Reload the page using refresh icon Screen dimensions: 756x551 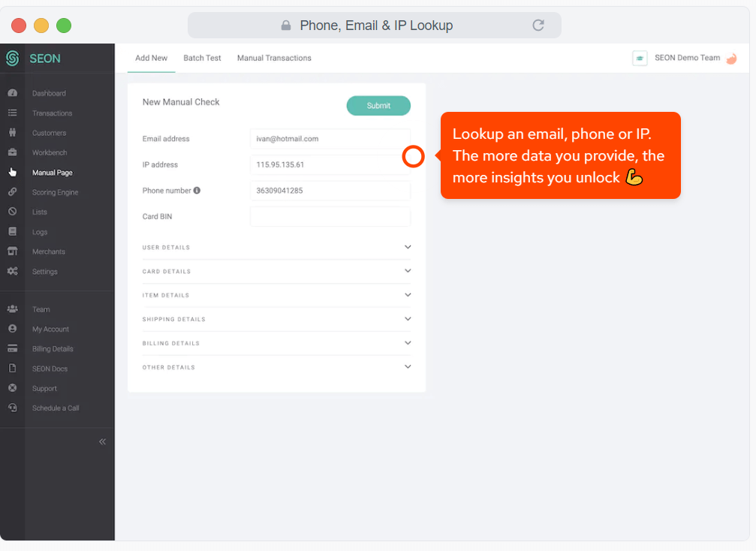click(538, 25)
